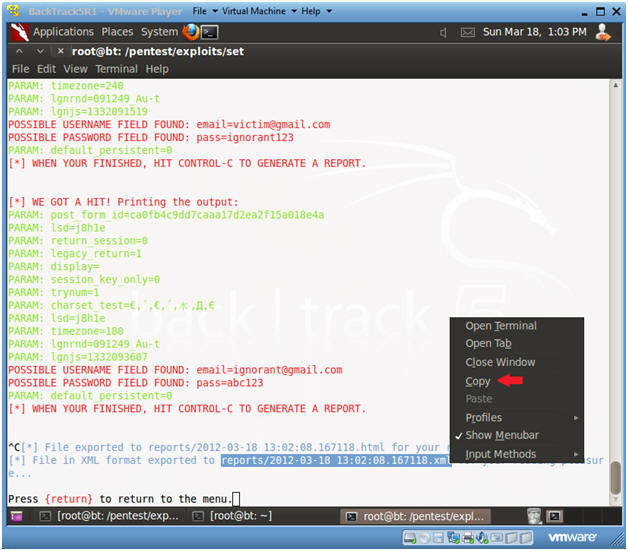Click the line 'pass=ignorant123'
This screenshot has height=551, width=628.
pos(245,137)
